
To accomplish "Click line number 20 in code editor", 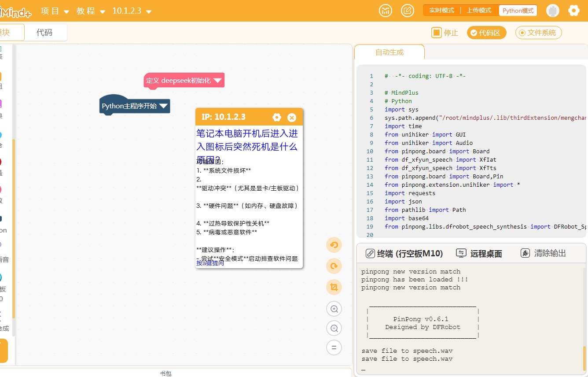I will coord(370,235).
